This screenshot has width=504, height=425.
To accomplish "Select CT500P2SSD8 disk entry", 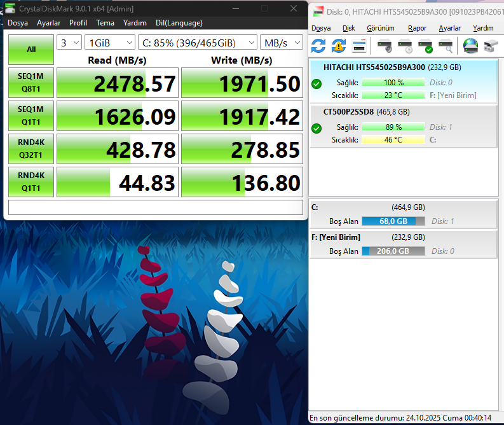I will pyautogui.click(x=404, y=126).
